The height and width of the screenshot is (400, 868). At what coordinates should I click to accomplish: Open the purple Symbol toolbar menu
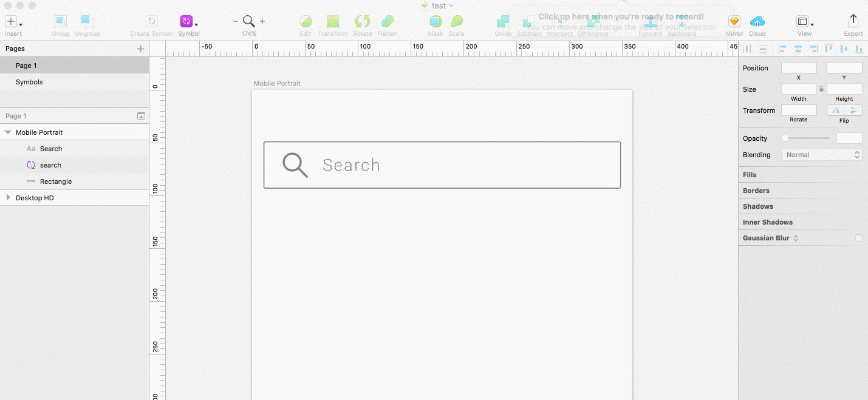[189, 22]
